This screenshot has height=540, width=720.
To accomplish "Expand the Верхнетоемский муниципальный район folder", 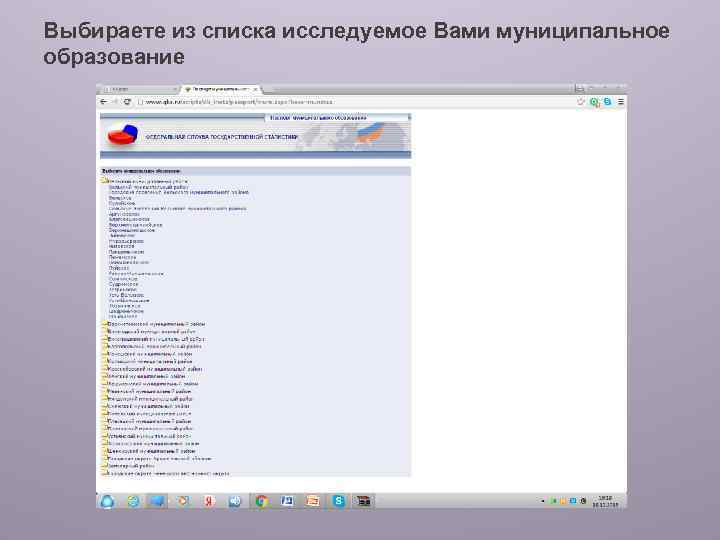I will point(104,324).
